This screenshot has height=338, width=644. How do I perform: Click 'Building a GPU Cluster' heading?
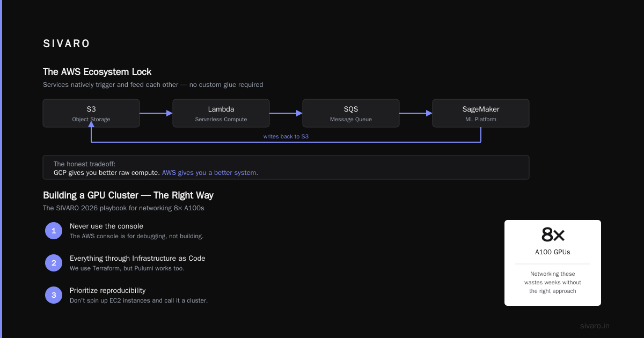[x=128, y=195]
